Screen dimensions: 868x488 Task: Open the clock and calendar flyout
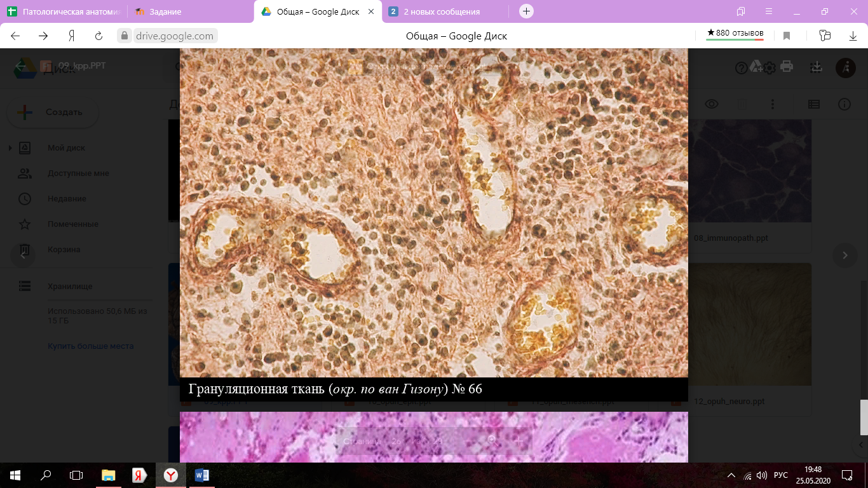(x=815, y=475)
